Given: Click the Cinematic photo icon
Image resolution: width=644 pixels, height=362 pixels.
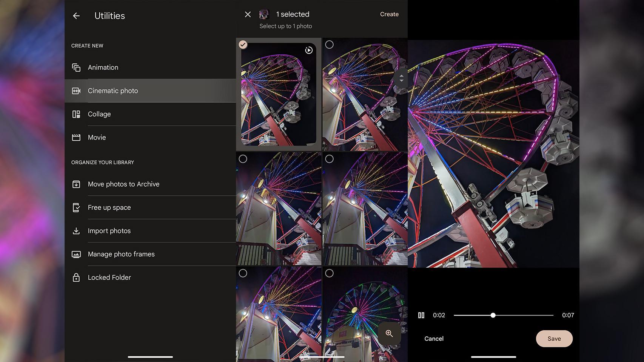Looking at the screenshot, I should tap(76, 91).
